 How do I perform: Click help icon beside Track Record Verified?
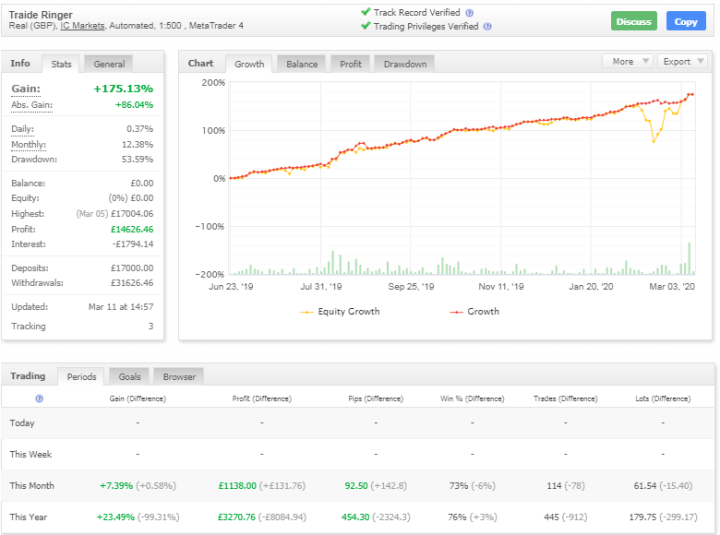click(x=470, y=13)
